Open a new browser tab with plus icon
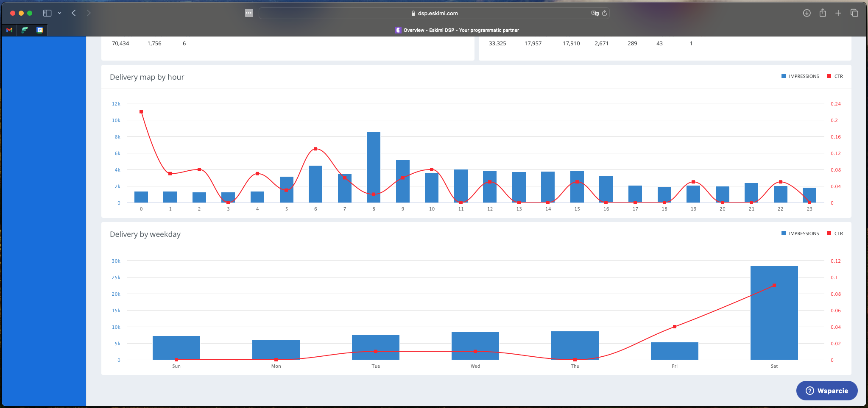The width and height of the screenshot is (868, 408). (838, 13)
